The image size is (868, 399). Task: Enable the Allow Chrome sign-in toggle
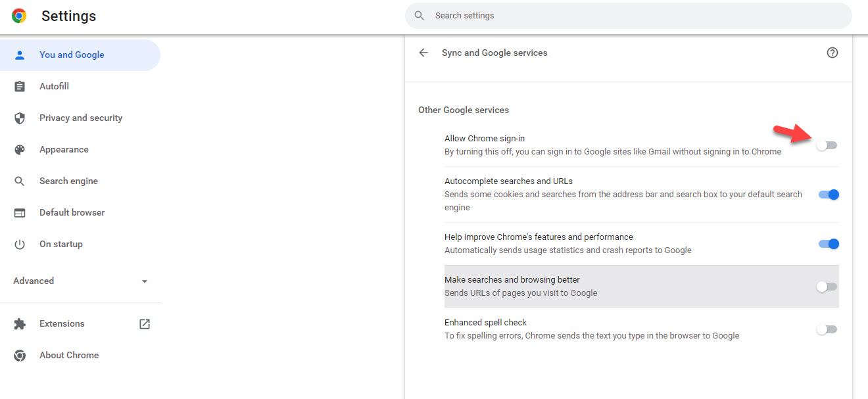[827, 145]
